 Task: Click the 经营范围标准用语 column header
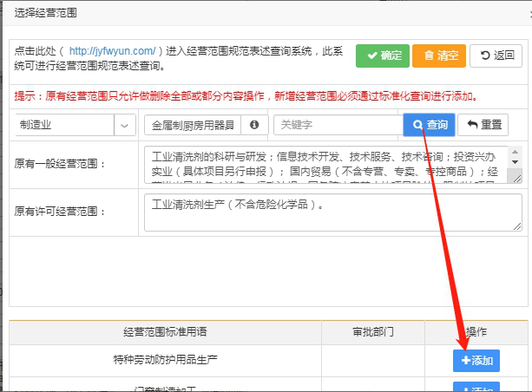coord(165,331)
